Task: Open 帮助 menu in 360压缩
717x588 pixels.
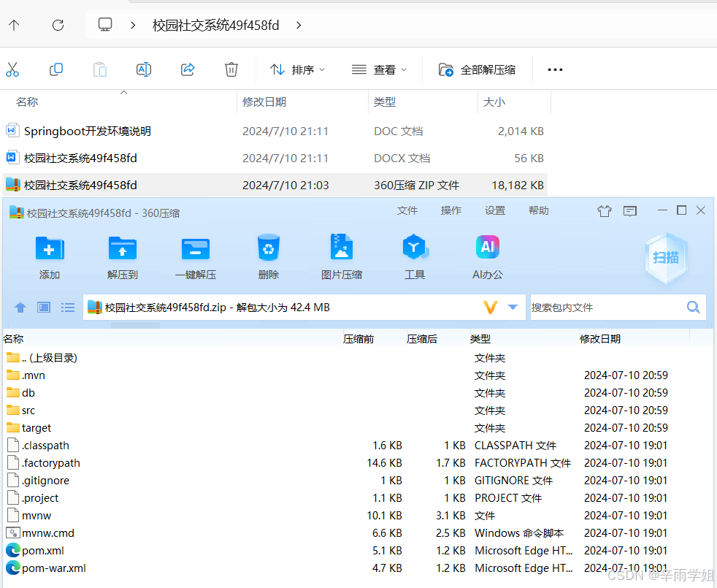Action: [x=539, y=210]
